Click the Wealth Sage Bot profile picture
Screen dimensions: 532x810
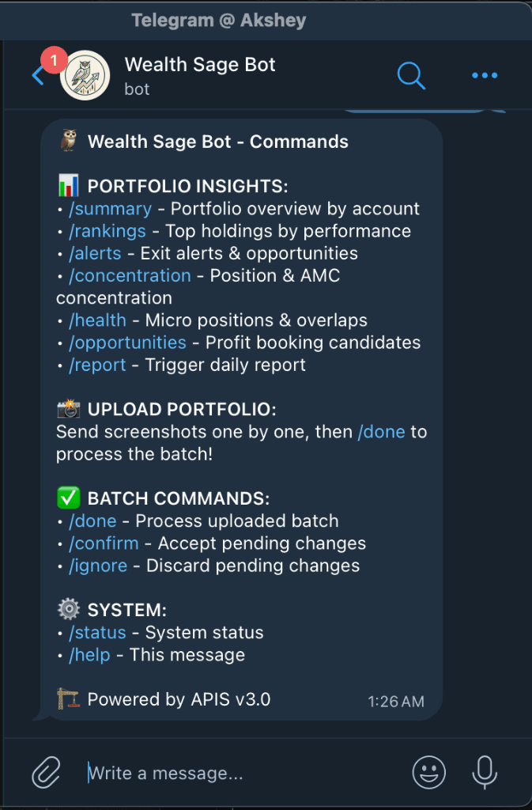(x=85, y=75)
